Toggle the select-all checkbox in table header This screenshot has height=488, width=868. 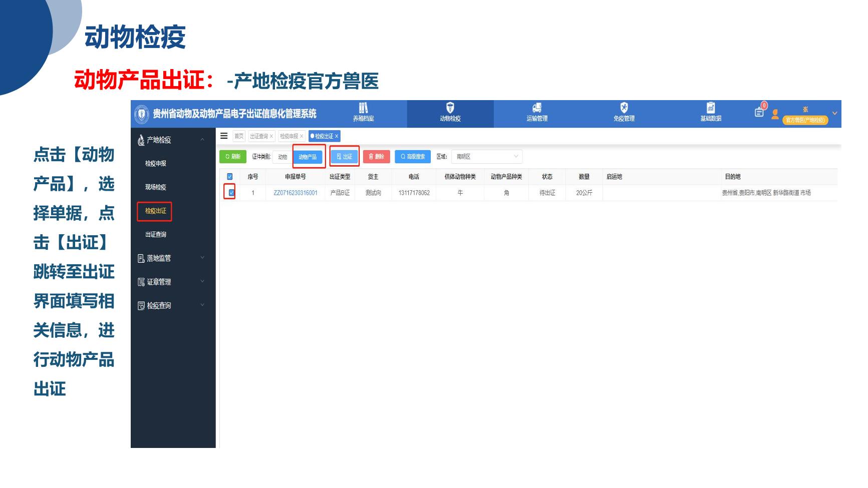click(230, 177)
